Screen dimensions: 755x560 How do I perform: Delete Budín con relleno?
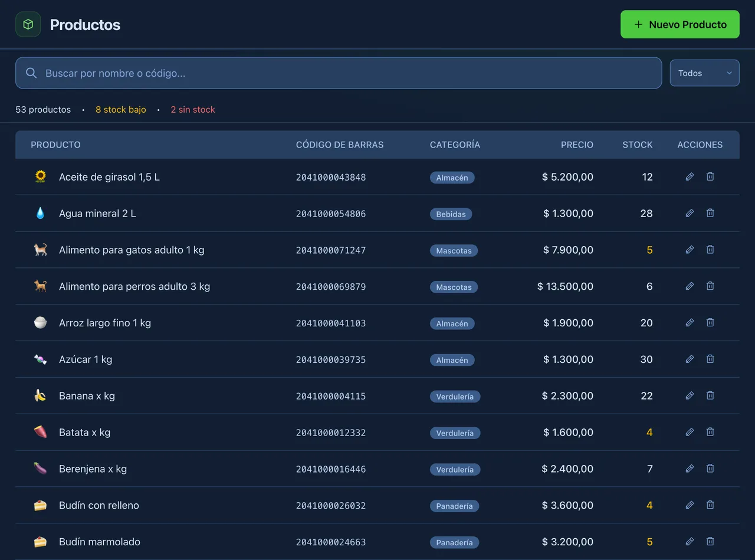coord(710,505)
